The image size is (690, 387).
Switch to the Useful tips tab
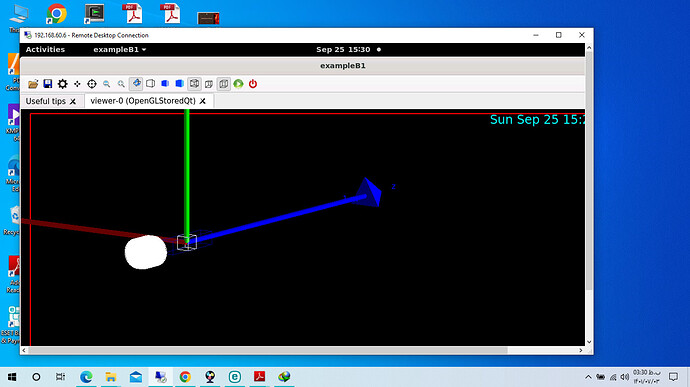(x=46, y=101)
